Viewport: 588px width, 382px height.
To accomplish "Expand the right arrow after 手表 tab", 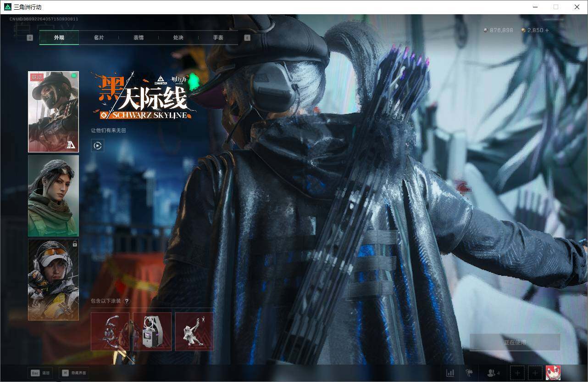I will (247, 38).
